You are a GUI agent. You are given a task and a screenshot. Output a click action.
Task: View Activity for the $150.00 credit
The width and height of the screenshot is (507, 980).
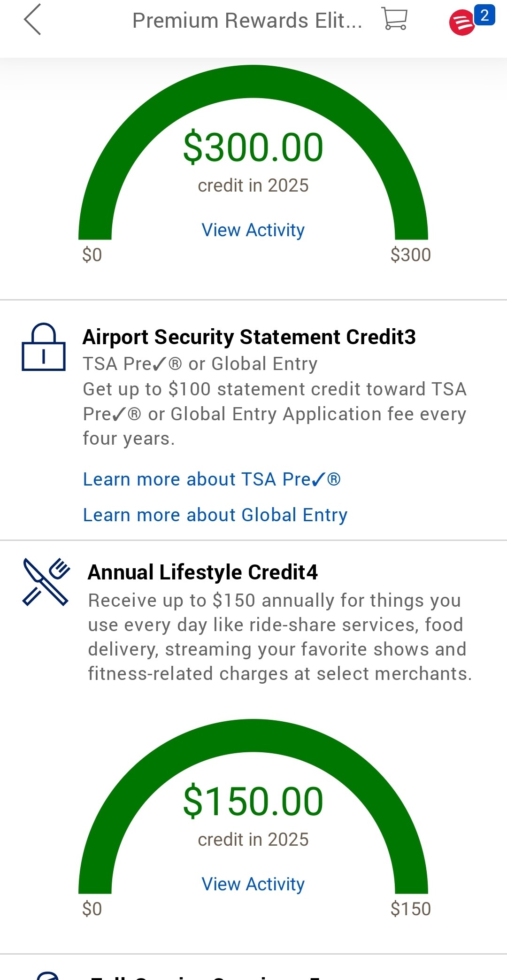(x=253, y=884)
